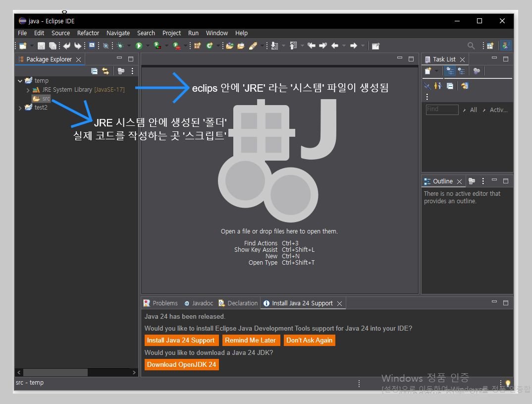Switch to the Javadoc tab
The width and height of the screenshot is (532, 404).
click(x=199, y=303)
